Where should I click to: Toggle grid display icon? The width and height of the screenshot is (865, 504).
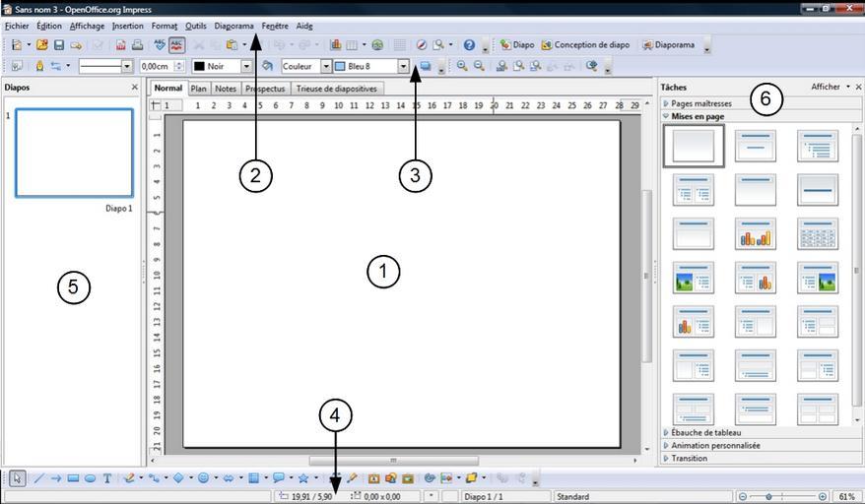coord(399,45)
